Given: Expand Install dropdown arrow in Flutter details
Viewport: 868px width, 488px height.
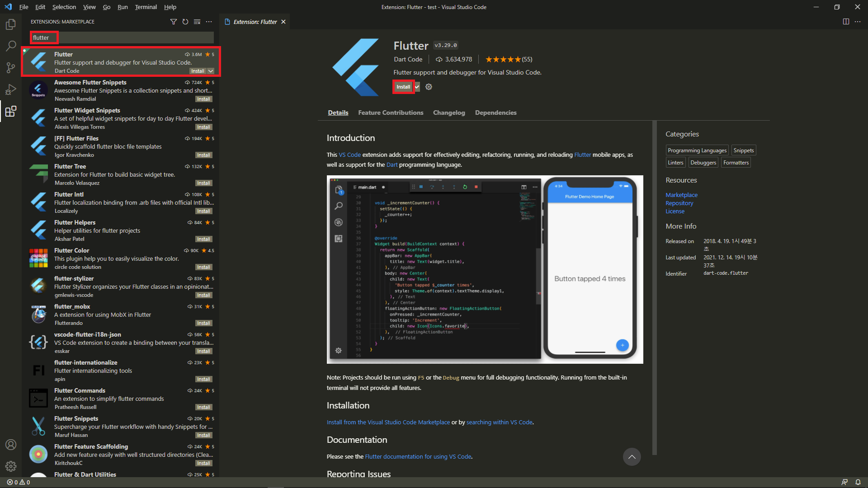Looking at the screenshot, I should (417, 87).
